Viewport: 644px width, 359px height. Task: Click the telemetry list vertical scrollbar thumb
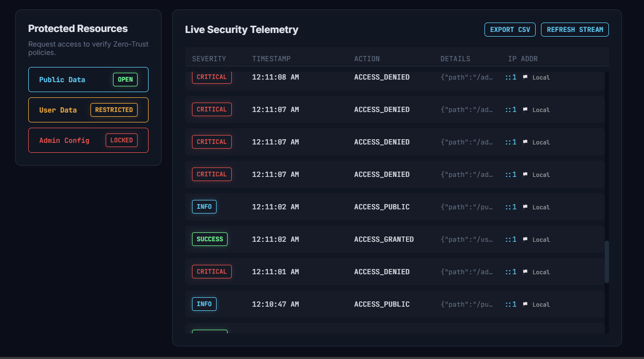(x=607, y=262)
